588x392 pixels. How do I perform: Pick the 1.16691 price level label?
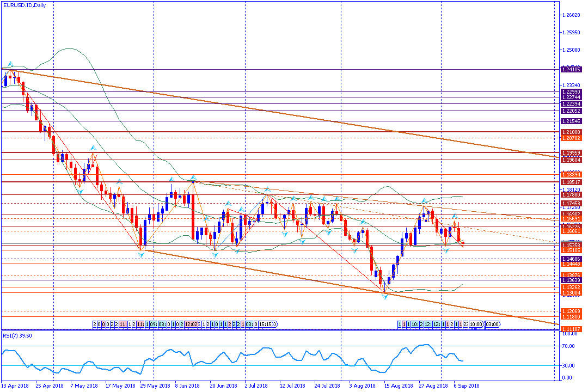coord(571,219)
